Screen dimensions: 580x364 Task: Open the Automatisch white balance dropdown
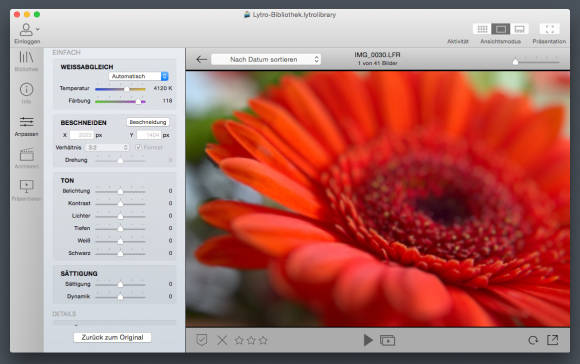pos(139,76)
